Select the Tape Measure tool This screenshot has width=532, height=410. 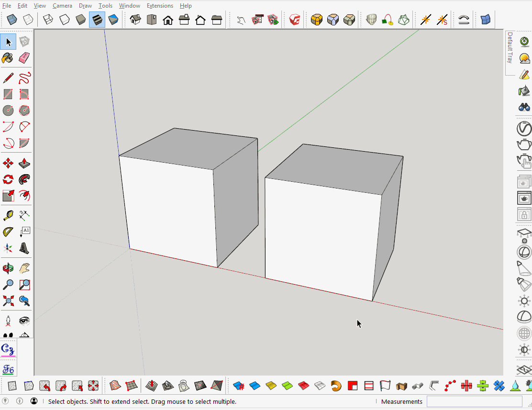7,214
